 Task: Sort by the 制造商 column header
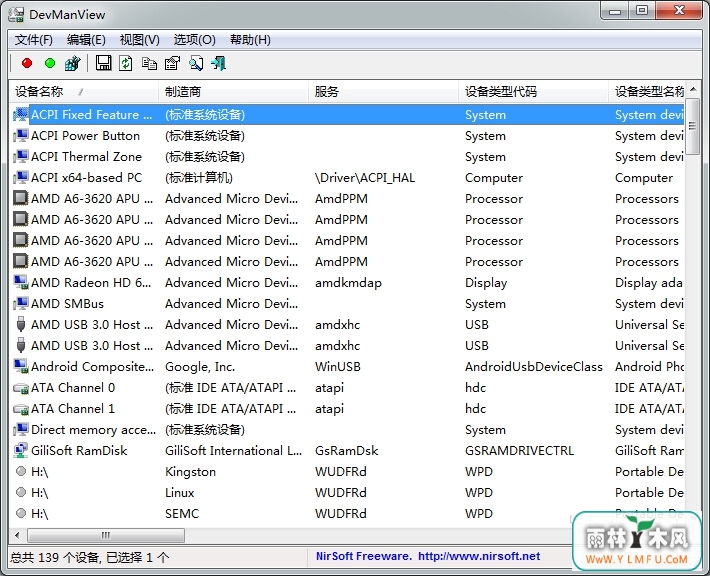(233, 91)
